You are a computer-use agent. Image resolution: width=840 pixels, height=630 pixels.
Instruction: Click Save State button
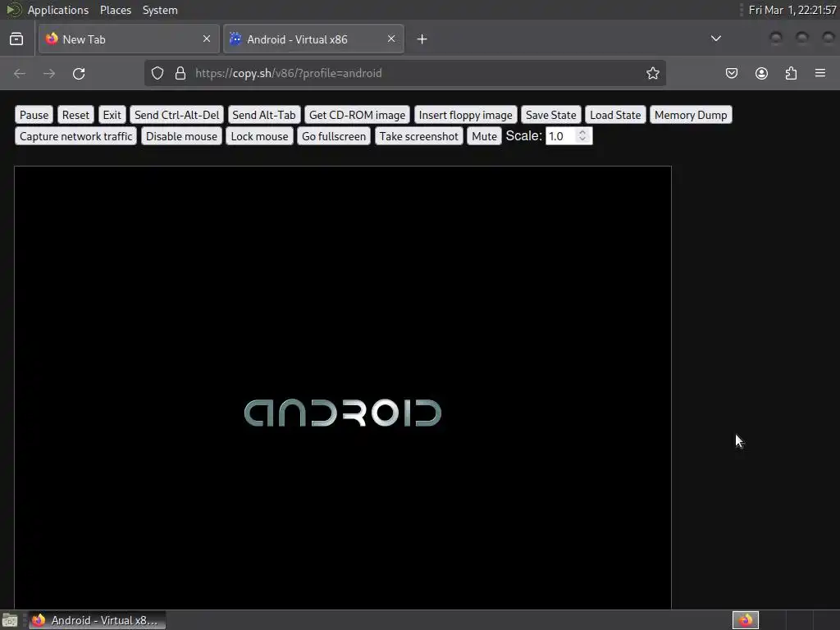click(550, 115)
